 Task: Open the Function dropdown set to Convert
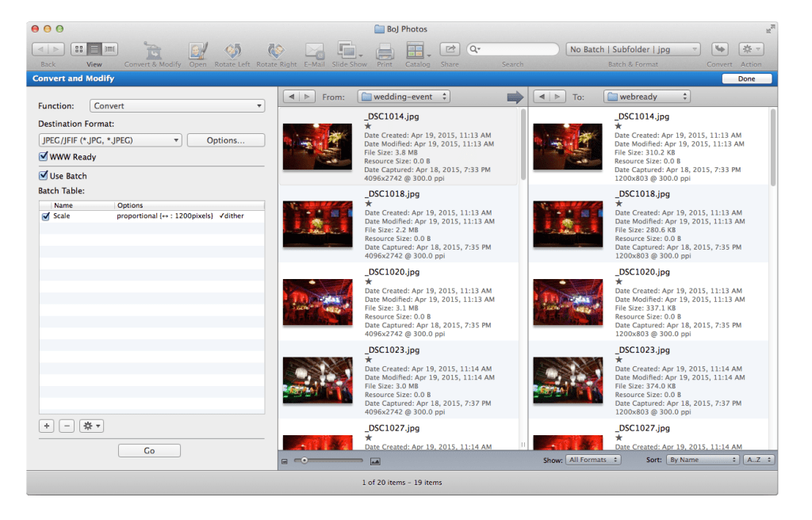click(x=177, y=105)
